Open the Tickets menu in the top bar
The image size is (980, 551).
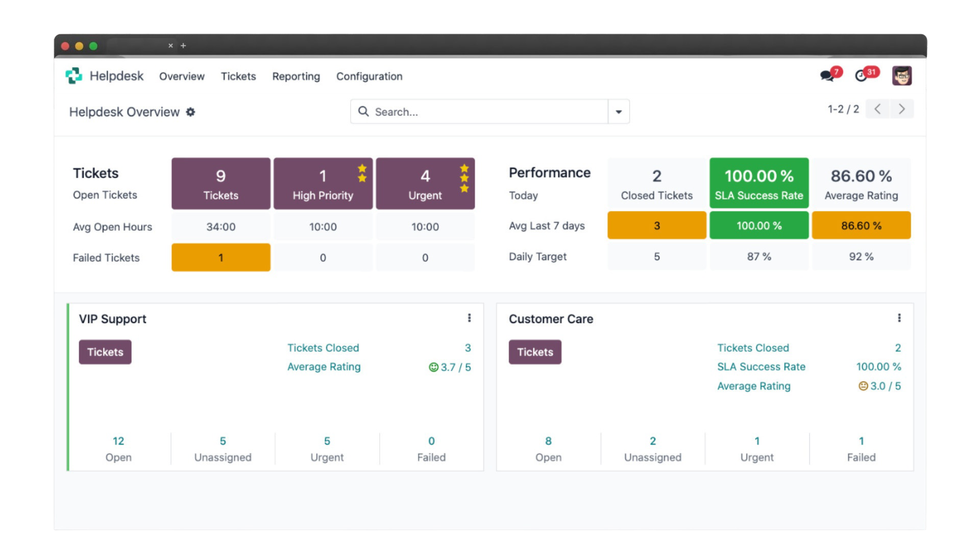click(238, 76)
